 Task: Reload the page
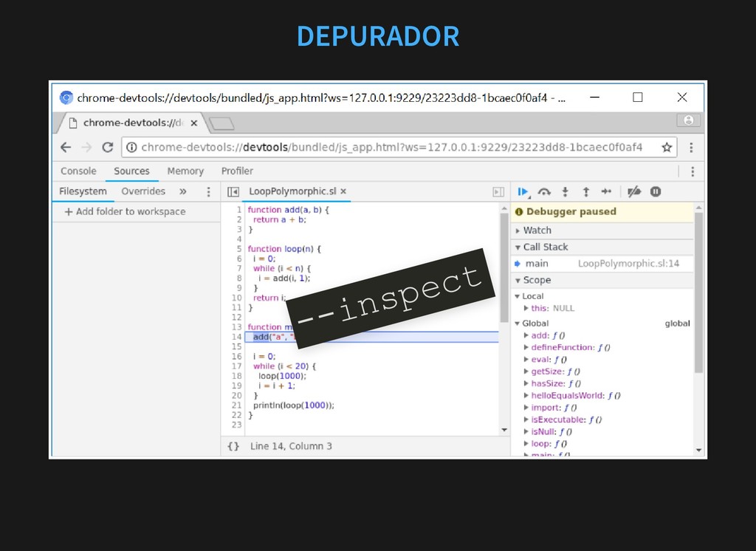(x=108, y=147)
